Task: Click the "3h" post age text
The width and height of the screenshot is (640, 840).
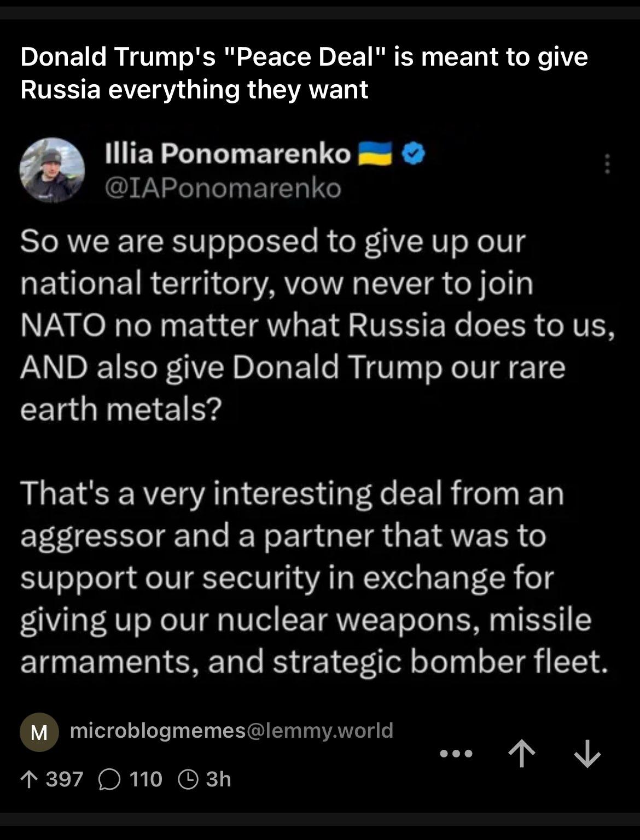Action: point(218,779)
